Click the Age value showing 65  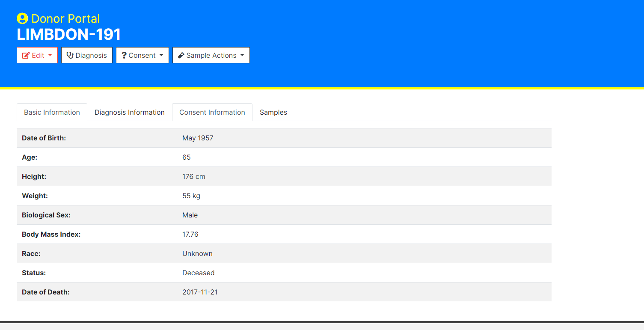point(187,157)
